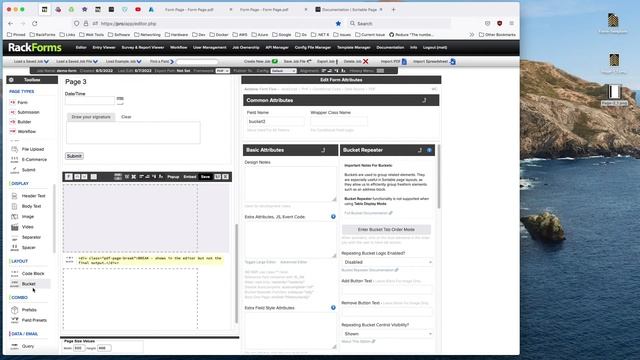The height and width of the screenshot is (360, 640).
Task: Click the Delete Job red X
Action: pos(366,62)
